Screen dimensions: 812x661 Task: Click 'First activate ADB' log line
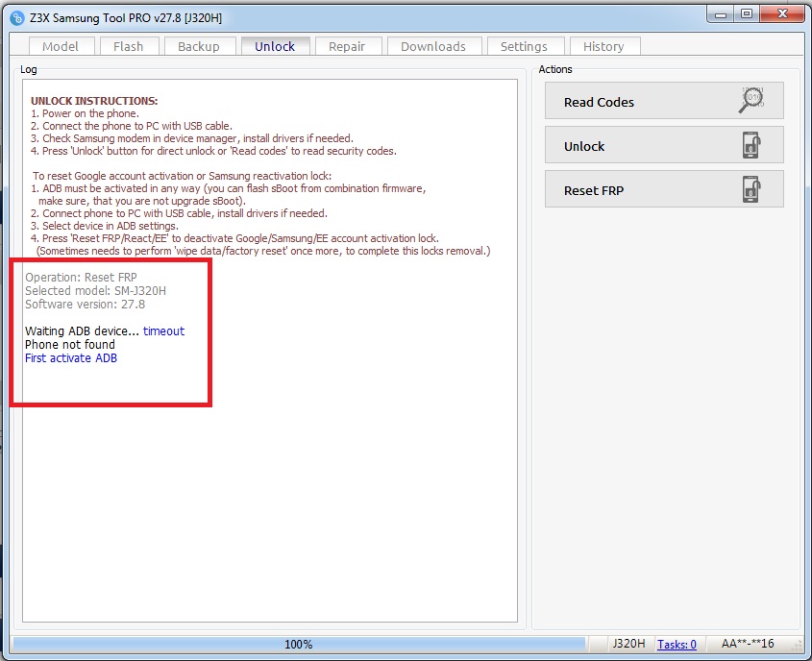[71, 358]
